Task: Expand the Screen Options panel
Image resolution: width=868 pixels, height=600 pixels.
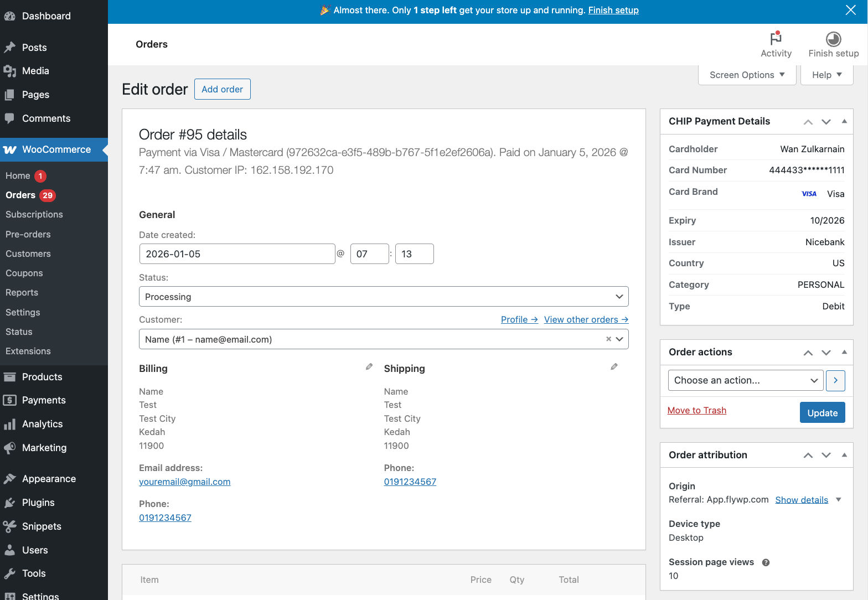Action: pos(747,75)
